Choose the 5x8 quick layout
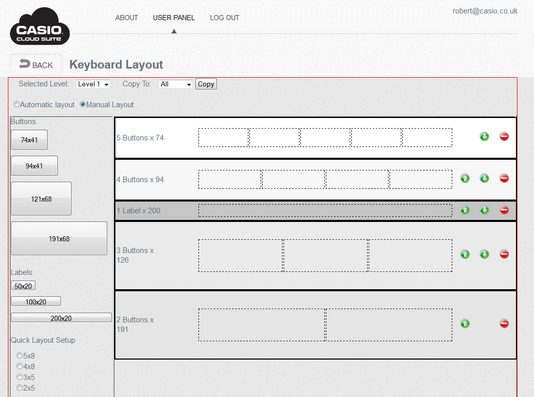Screen dimensions: 534x397 tap(19, 355)
